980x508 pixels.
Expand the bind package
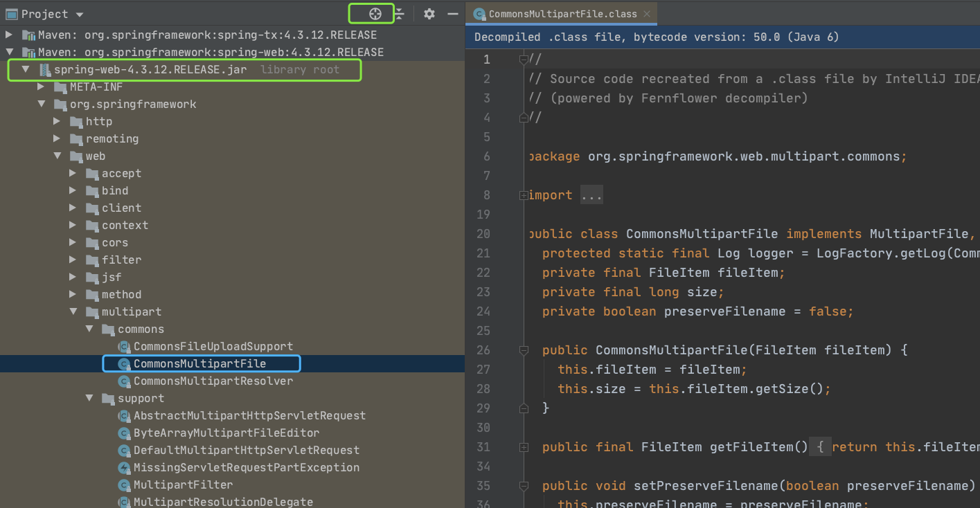(73, 190)
